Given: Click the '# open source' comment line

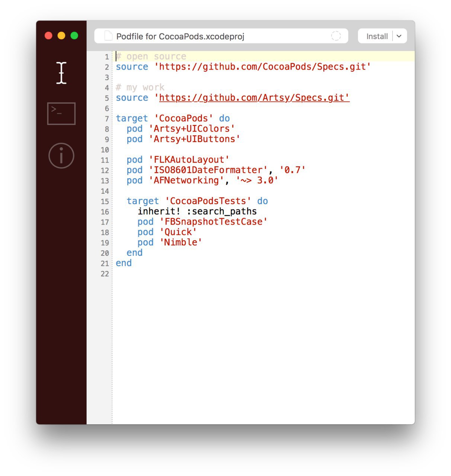Looking at the screenshot, I should [x=151, y=57].
